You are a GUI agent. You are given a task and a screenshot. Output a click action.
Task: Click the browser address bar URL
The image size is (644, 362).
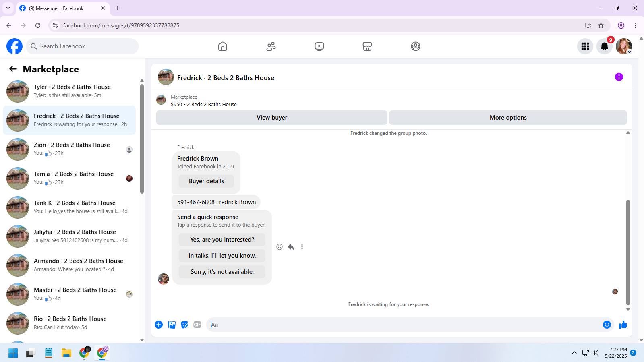coord(121,25)
